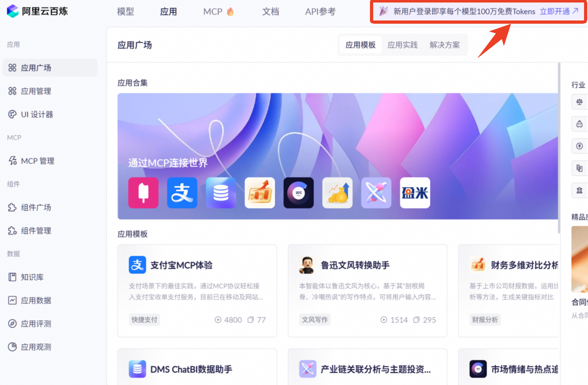The width and height of the screenshot is (588, 385).
Task: Select the scales industry filter icon
Action: [x=579, y=102]
